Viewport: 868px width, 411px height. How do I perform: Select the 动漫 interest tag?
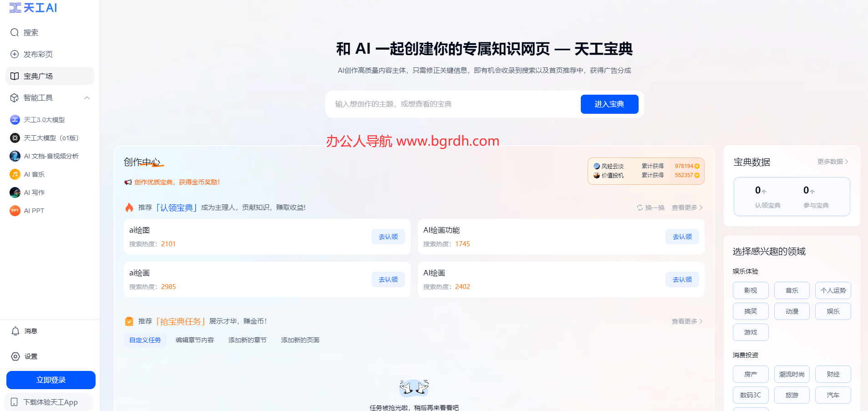pos(792,311)
